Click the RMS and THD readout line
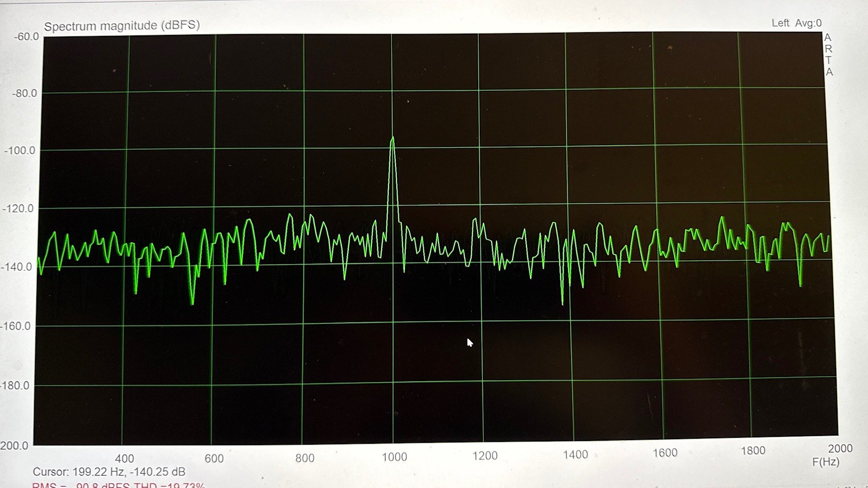The height and width of the screenshot is (488, 868). [119, 485]
